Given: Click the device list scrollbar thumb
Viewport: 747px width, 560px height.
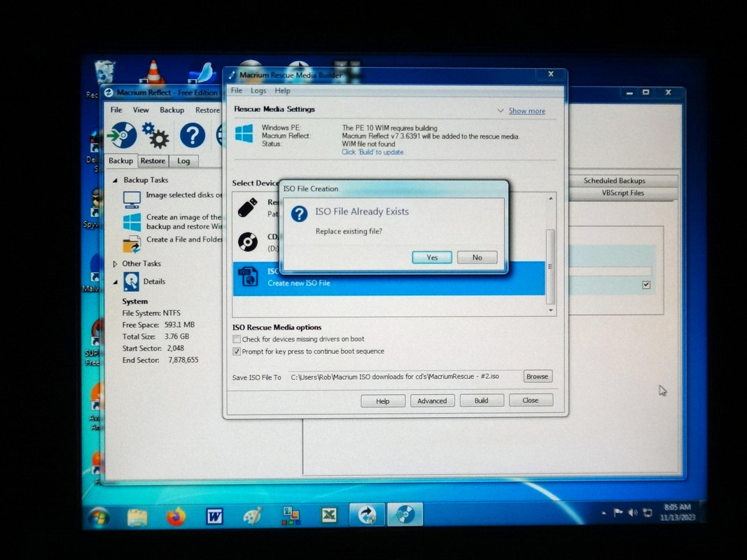Looking at the screenshot, I should pos(550,266).
